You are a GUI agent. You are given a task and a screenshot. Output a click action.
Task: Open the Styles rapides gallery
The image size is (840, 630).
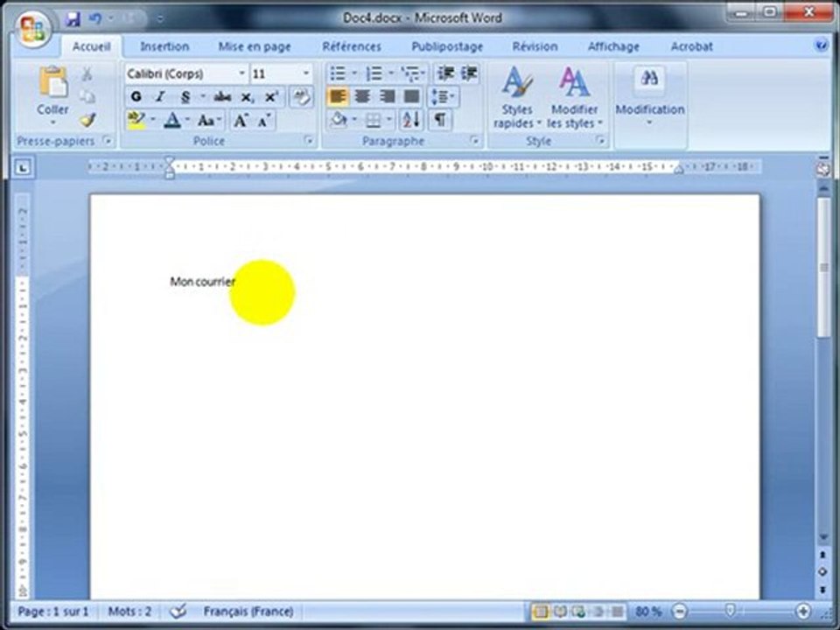pos(517,96)
